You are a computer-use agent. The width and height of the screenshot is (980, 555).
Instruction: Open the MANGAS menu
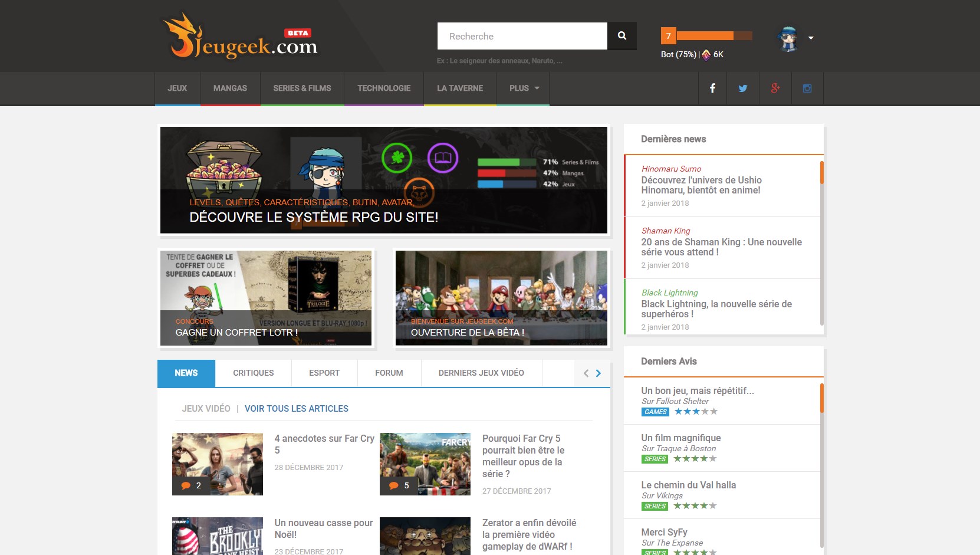tap(230, 88)
